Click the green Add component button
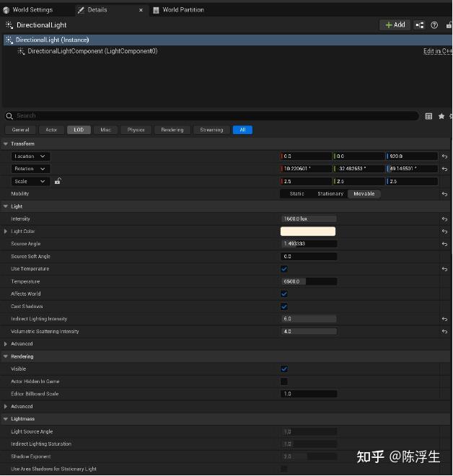 coord(395,25)
